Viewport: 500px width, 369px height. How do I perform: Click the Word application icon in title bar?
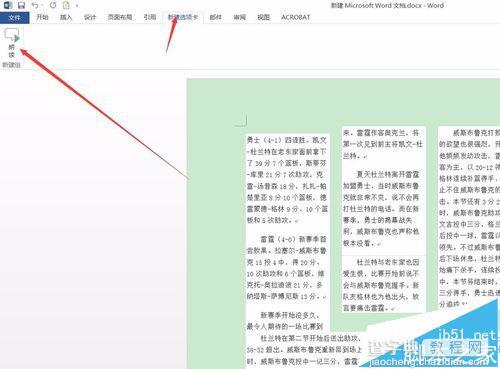pos(8,5)
